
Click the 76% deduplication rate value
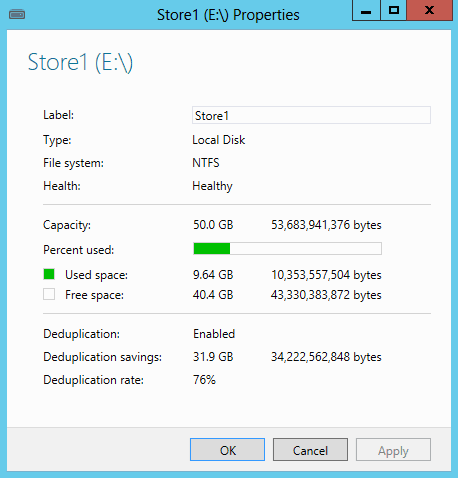pos(204,380)
